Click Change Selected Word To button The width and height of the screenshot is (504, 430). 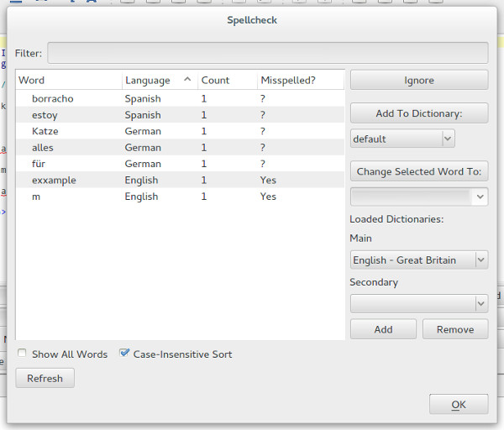tap(418, 171)
